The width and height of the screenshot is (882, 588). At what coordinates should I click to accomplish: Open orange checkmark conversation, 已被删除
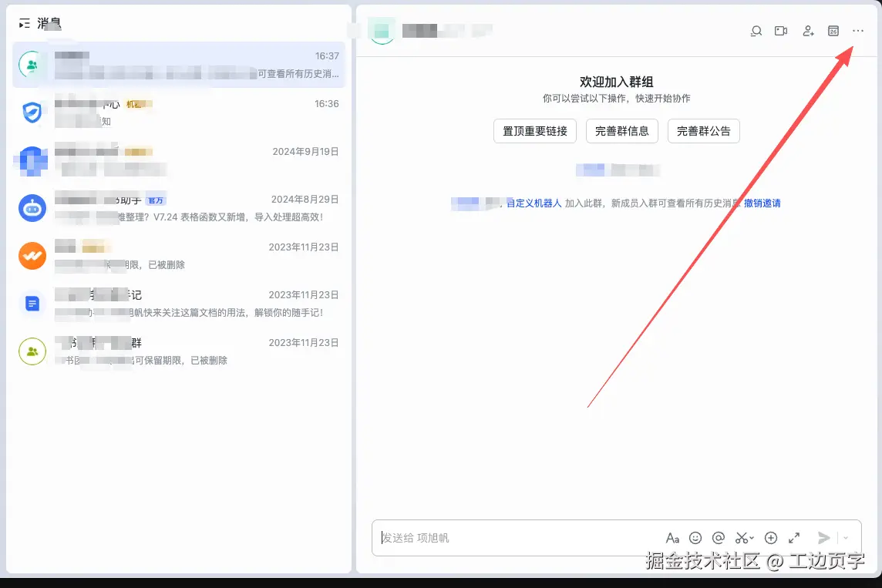(179, 256)
